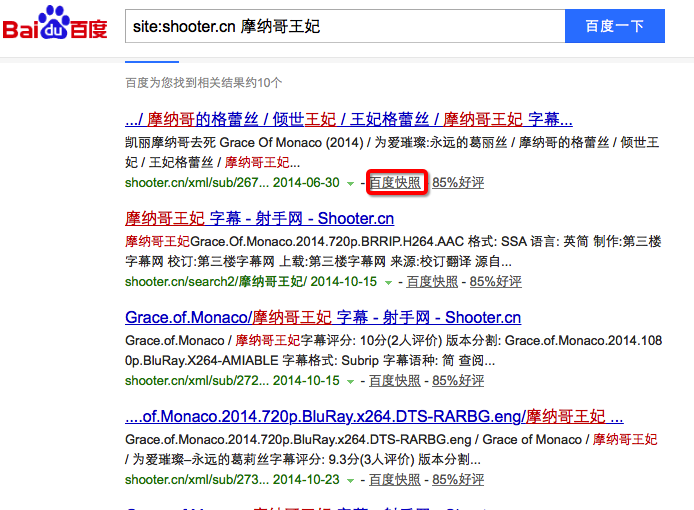Click the result count text 百度为您找到相关结果约10个

pyautogui.click(x=204, y=83)
